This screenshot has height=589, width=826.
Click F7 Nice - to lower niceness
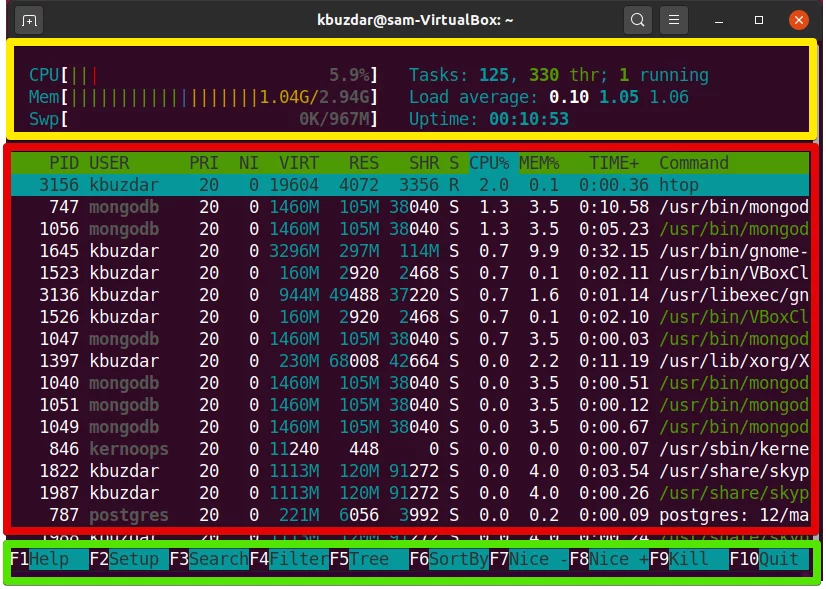(x=529, y=559)
